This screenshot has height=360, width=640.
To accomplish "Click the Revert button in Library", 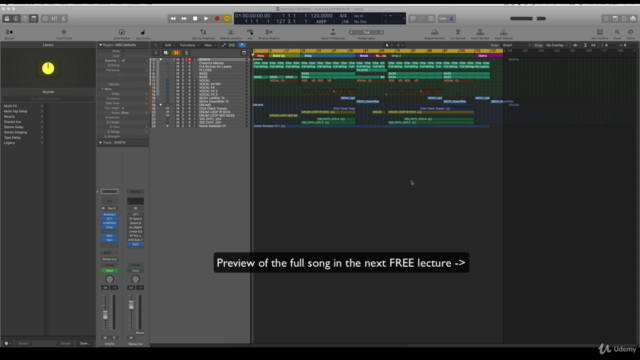I will tap(24, 343).
